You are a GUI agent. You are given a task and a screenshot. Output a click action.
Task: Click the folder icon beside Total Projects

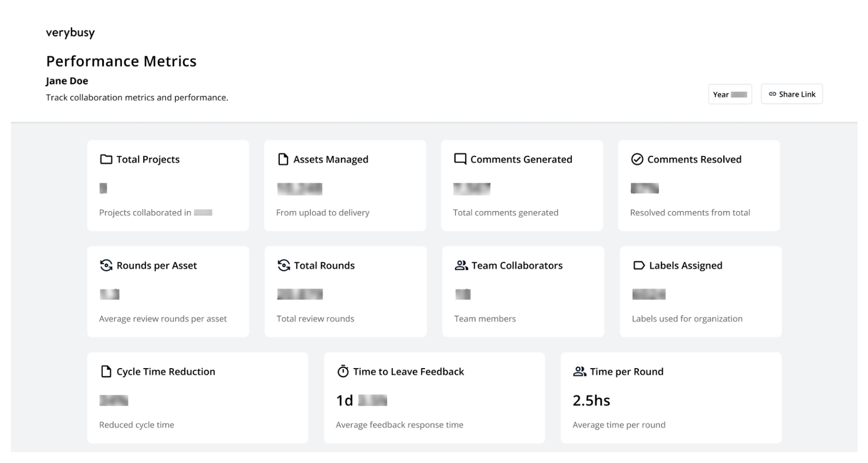click(106, 159)
